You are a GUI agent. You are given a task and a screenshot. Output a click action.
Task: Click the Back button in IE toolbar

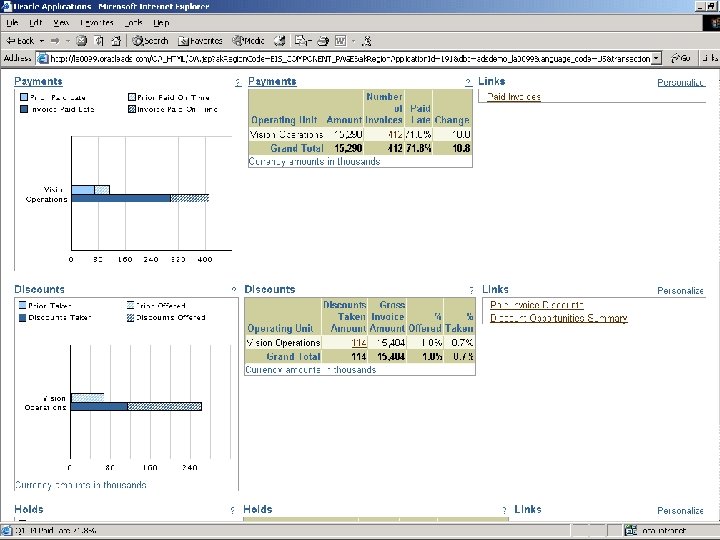point(20,41)
